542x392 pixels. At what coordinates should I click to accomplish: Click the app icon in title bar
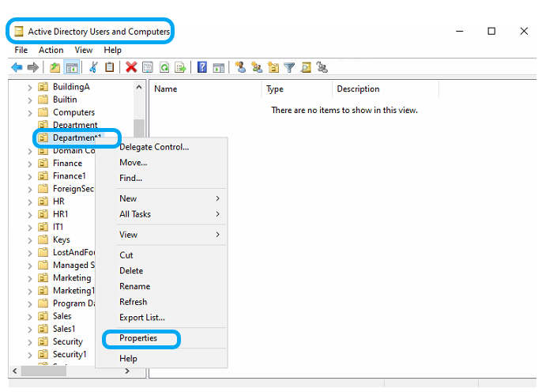(19, 32)
